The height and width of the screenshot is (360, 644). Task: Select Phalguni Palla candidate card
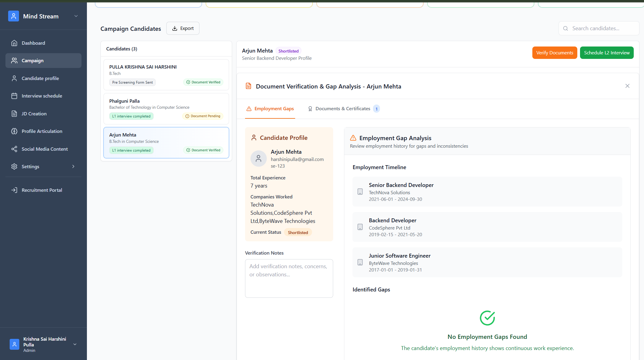(166, 108)
